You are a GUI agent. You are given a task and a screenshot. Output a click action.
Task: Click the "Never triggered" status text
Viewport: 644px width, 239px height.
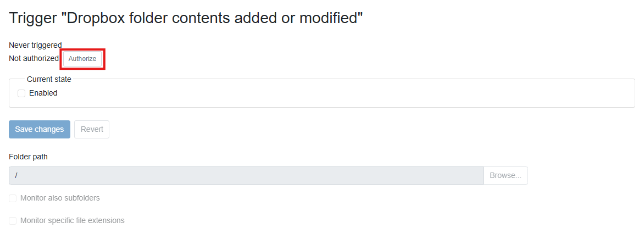tap(36, 45)
